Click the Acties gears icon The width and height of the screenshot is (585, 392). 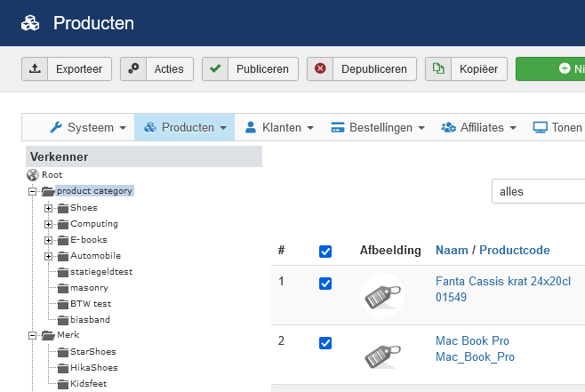point(133,68)
